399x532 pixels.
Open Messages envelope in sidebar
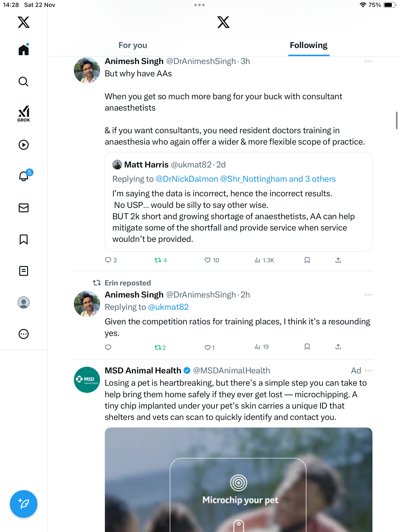coord(24,208)
